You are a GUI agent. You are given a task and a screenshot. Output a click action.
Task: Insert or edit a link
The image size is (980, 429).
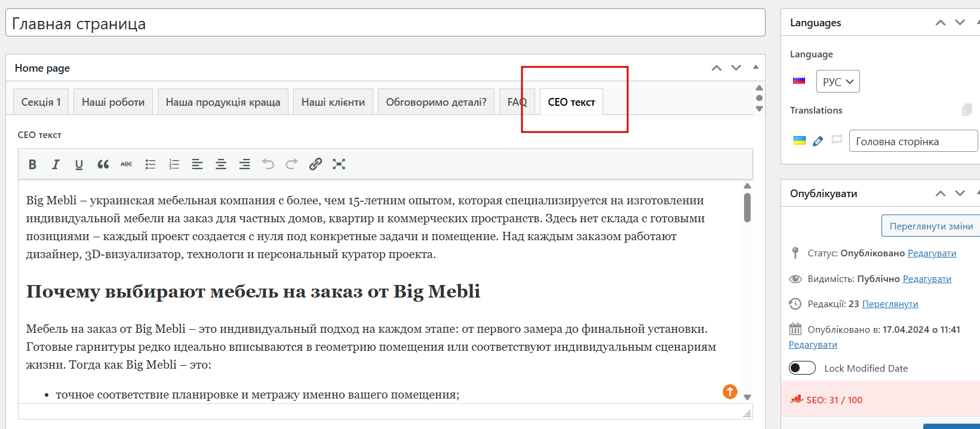click(315, 164)
